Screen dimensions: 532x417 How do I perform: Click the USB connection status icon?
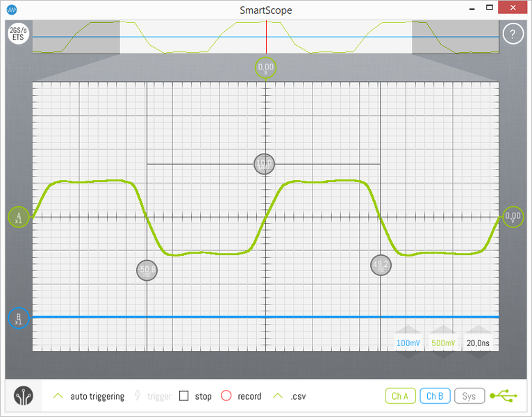point(504,396)
